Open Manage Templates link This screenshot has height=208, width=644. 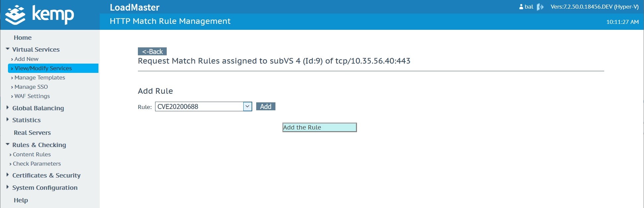coord(39,78)
